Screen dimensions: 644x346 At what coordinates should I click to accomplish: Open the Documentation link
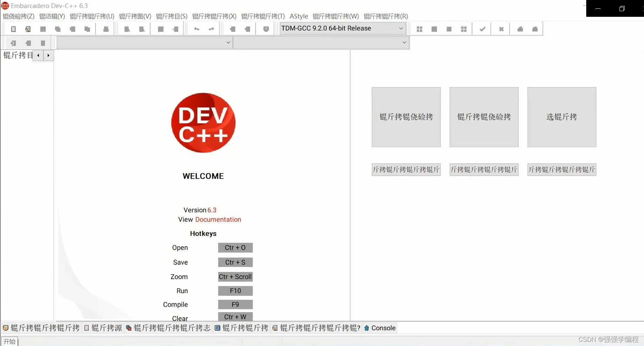coord(218,219)
